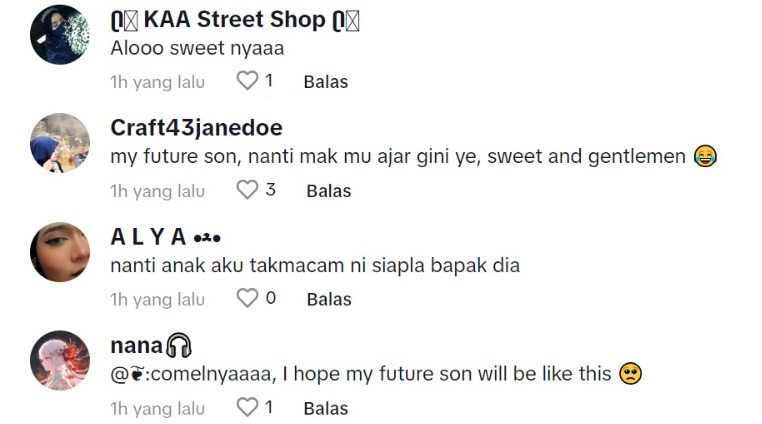This screenshot has width=762, height=424.
Task: Select nana's anime avatar
Action: (x=60, y=361)
